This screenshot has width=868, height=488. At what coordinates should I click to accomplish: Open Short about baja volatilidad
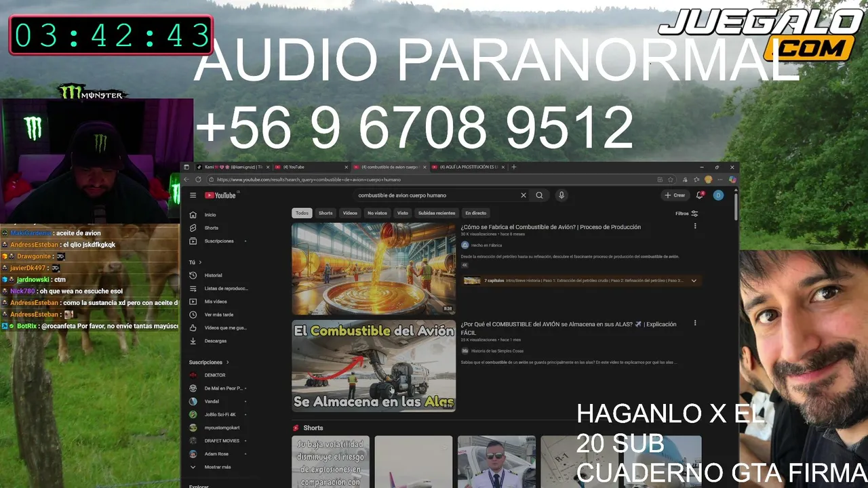click(x=330, y=462)
